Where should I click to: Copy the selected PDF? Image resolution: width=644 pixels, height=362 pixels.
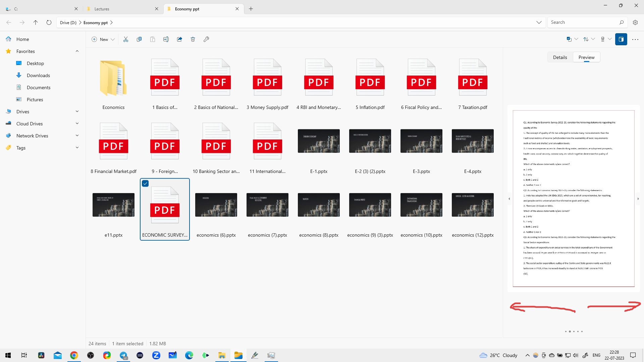(x=139, y=39)
